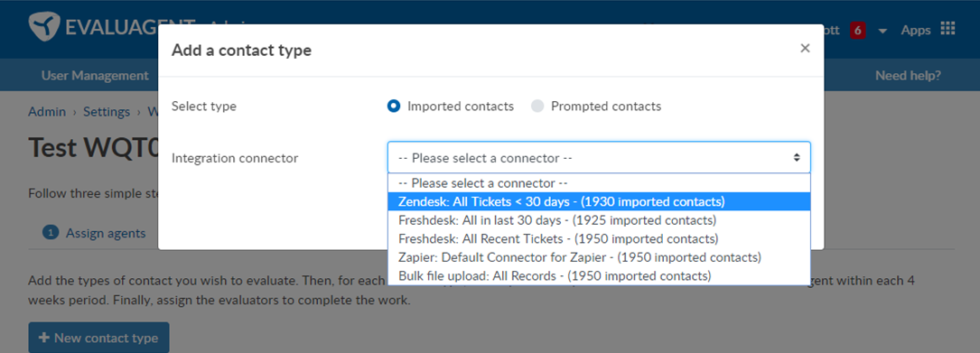Expand the user account dropdown arrow

coord(882,31)
